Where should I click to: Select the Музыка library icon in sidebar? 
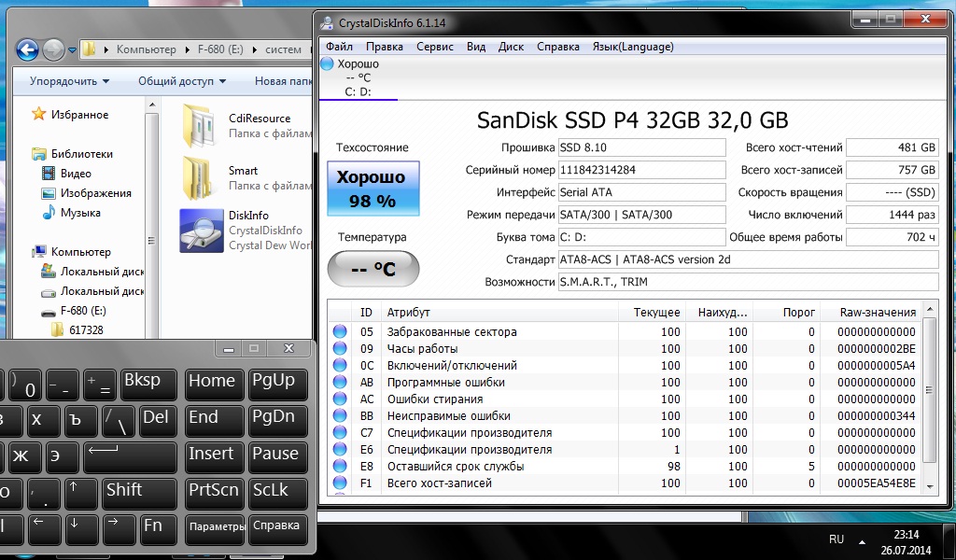tap(49, 213)
